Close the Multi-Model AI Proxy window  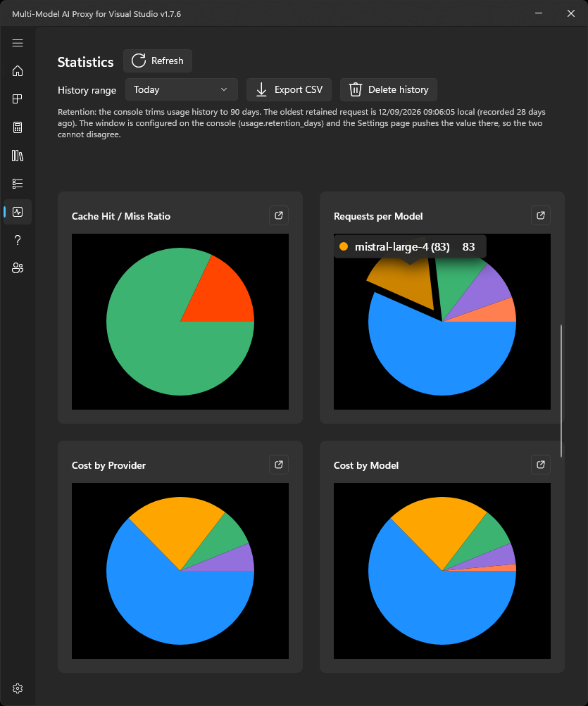pos(571,13)
